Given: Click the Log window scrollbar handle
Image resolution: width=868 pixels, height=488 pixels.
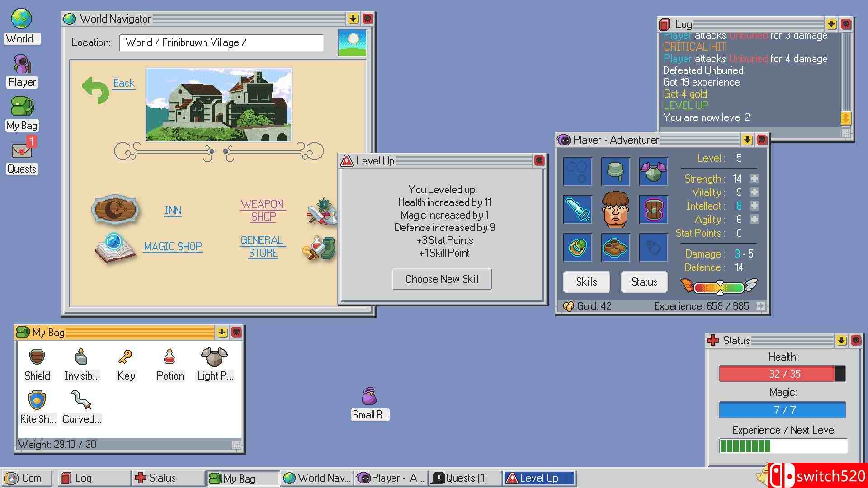Looking at the screenshot, I should coord(845,118).
